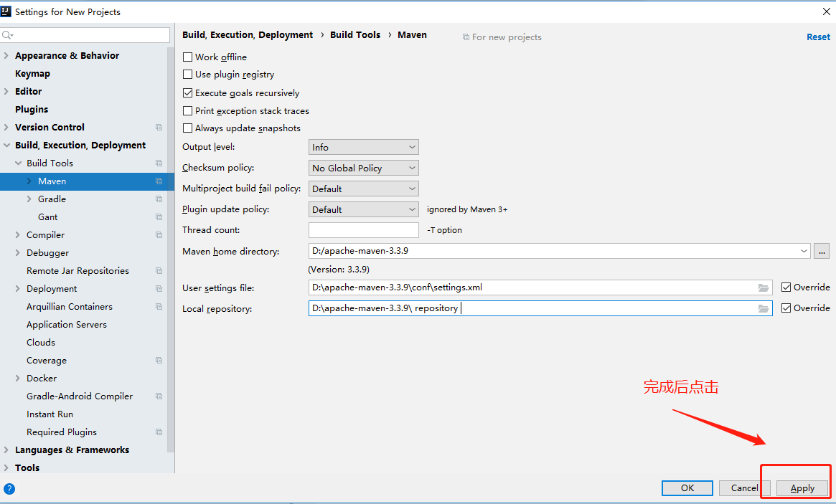Click the copy icon beside Maven row
836x504 pixels.
(x=159, y=181)
